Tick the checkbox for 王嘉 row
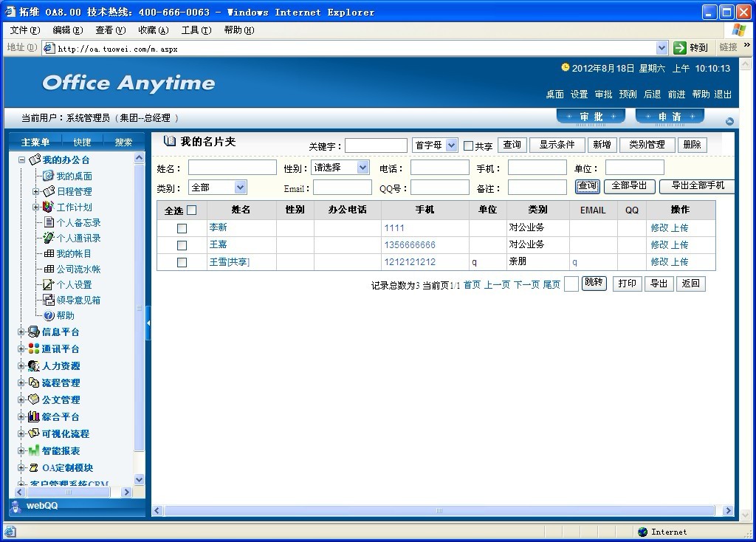This screenshot has height=542, width=756. click(x=182, y=245)
